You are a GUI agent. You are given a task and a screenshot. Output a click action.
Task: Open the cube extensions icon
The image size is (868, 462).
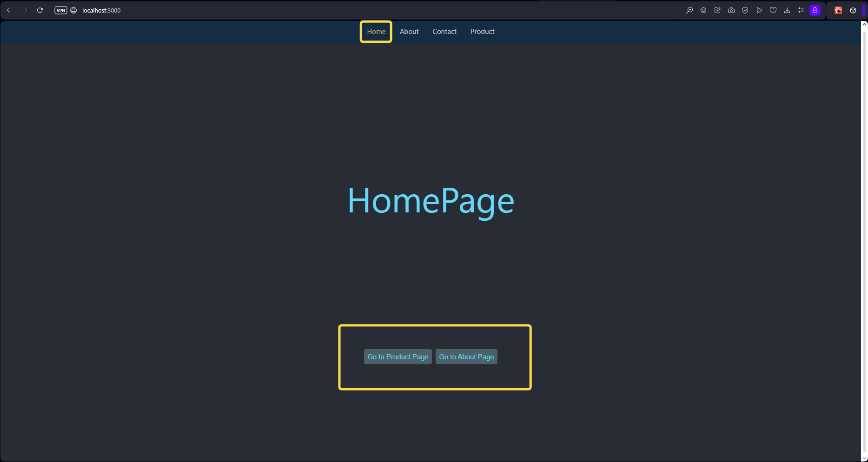(x=853, y=10)
